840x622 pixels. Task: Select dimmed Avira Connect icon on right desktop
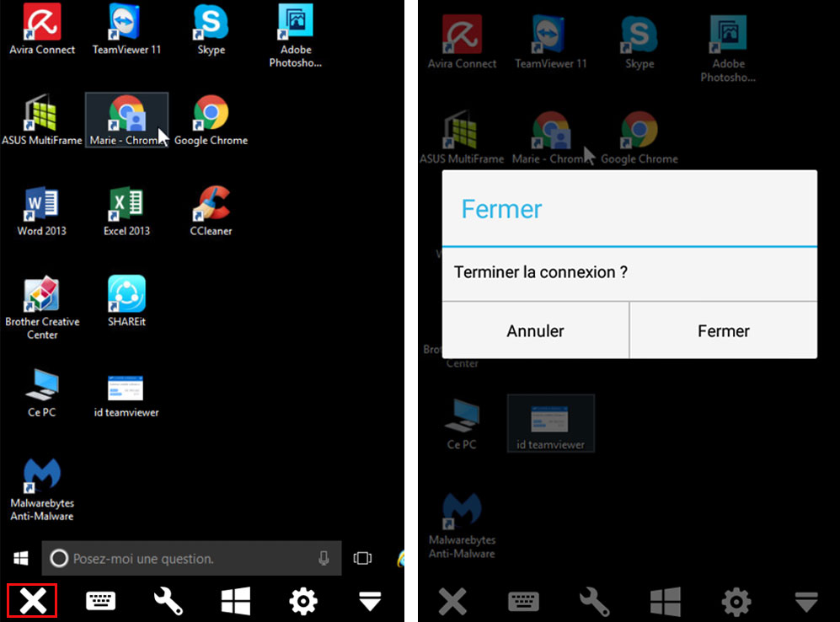[462, 43]
